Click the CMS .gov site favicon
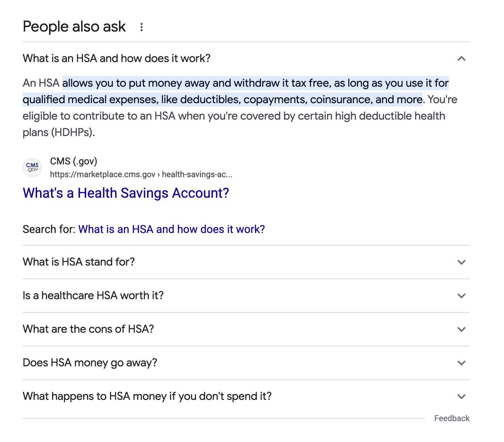This screenshot has width=504, height=442. coord(32,168)
